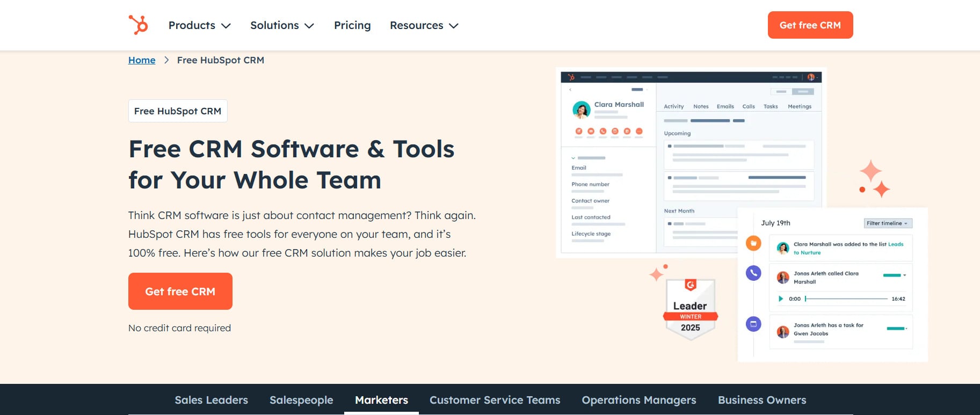This screenshot has height=415, width=980.
Task: Click the Free HubSpot CRM breadcrumb text
Action: 221,60
